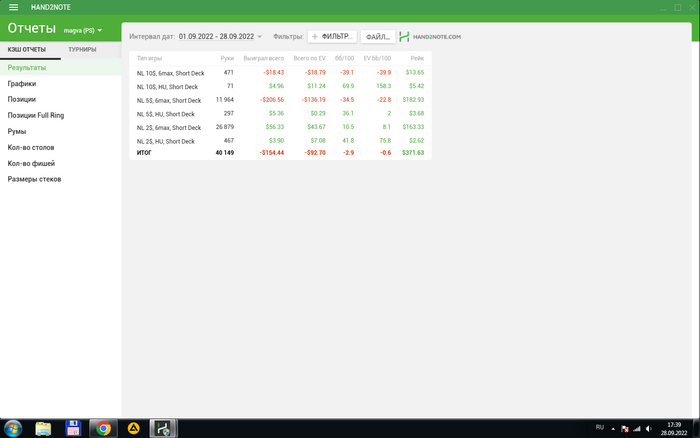Open the magva (PS) player dropdown
Image resolution: width=700 pixels, height=438 pixels.
click(x=83, y=30)
